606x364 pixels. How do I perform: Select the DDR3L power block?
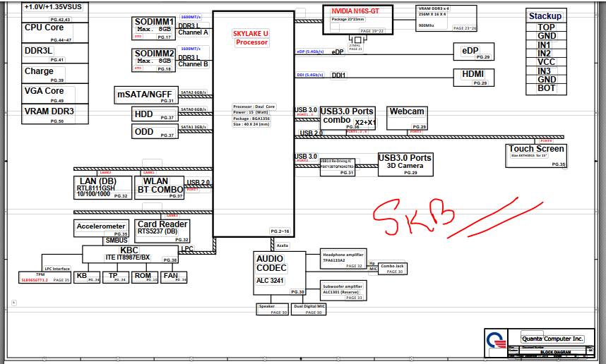coord(55,53)
